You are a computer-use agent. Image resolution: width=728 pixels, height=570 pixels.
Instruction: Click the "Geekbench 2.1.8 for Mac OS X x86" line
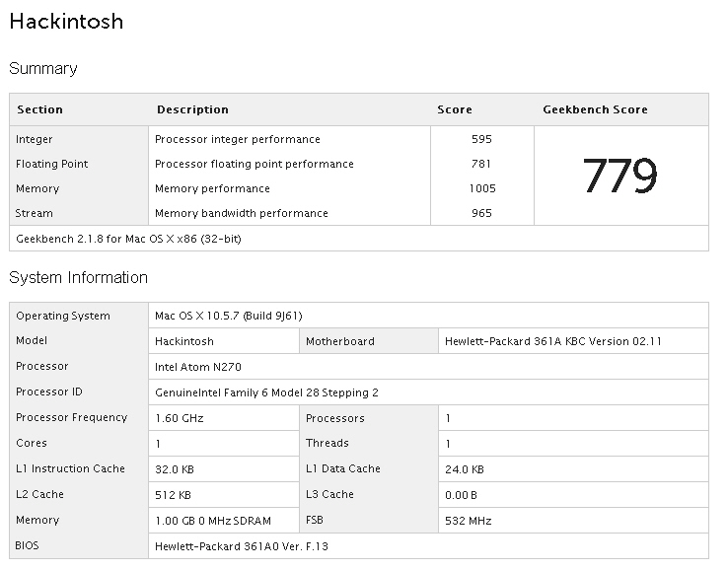[x=128, y=239]
